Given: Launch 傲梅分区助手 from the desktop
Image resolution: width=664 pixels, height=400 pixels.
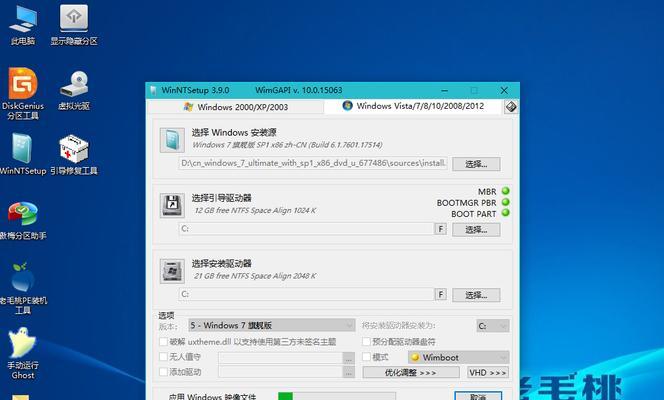Looking at the screenshot, I should point(23,220).
